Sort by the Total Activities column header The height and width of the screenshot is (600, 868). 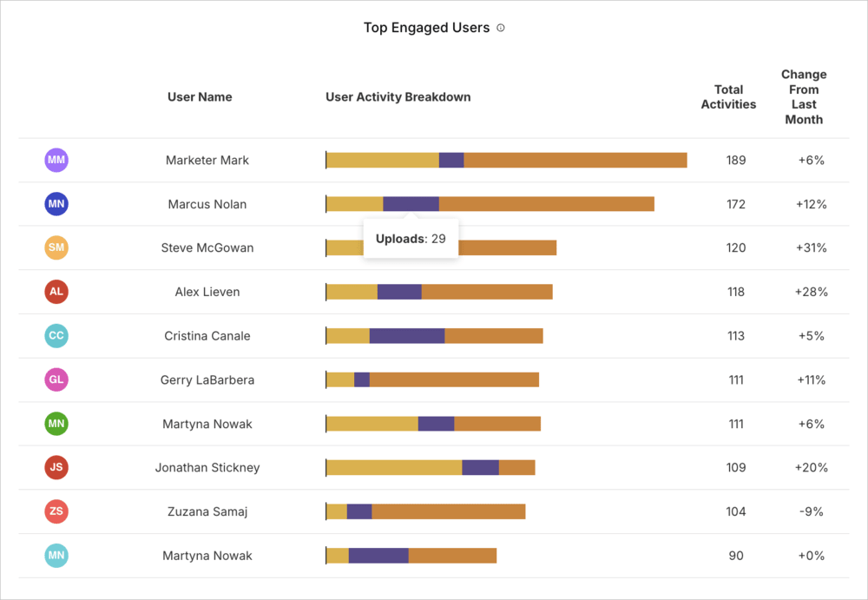point(728,96)
